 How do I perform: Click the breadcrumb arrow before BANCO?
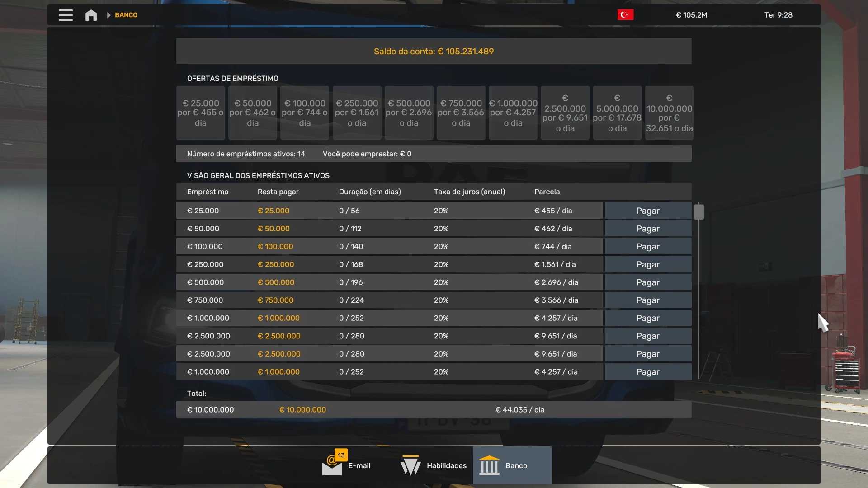click(108, 15)
